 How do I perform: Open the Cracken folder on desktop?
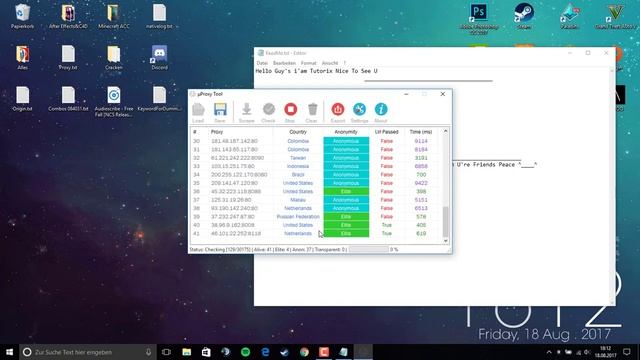pos(113,58)
